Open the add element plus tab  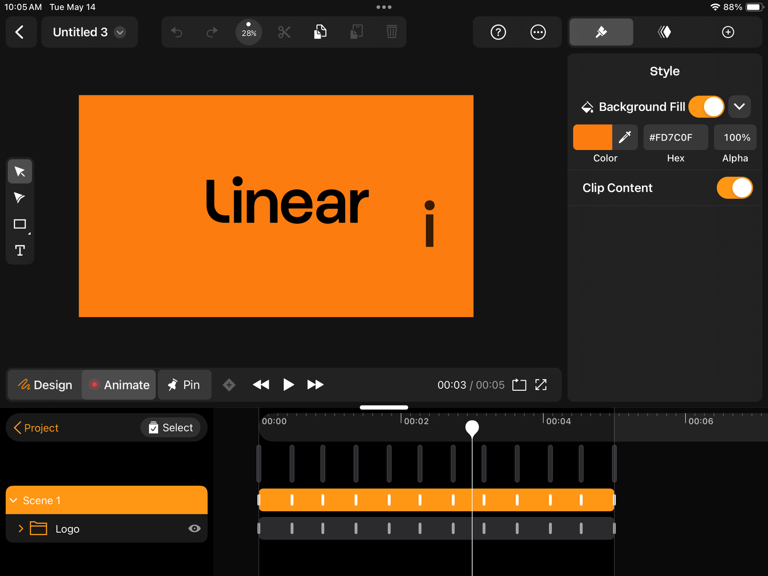(728, 32)
